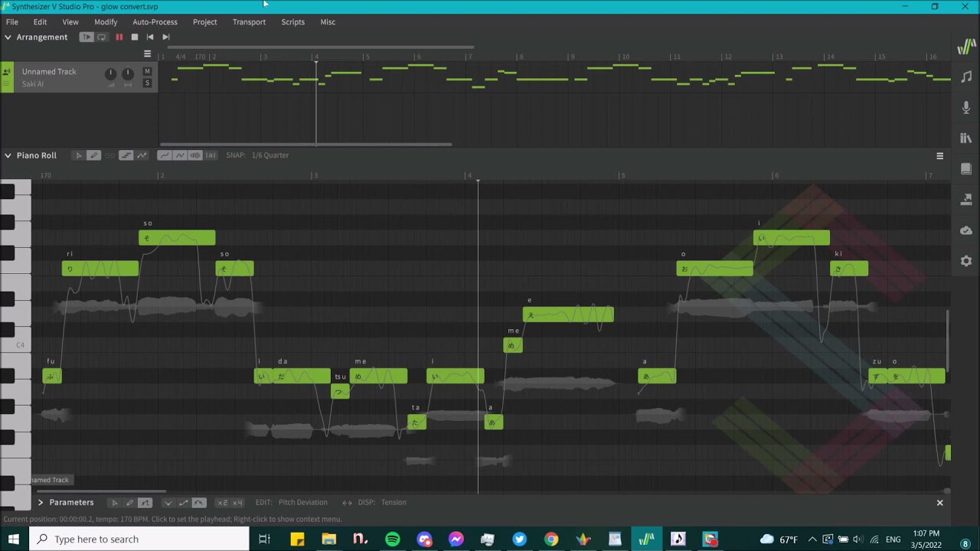
Task: Stop playback using the square stop button
Action: pyautogui.click(x=135, y=37)
